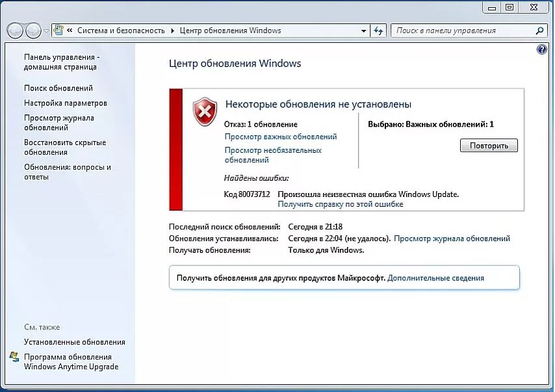Click 'Восстановить скрытые обновления'
Image resolution: width=555 pixels, height=392 pixels.
65,148
